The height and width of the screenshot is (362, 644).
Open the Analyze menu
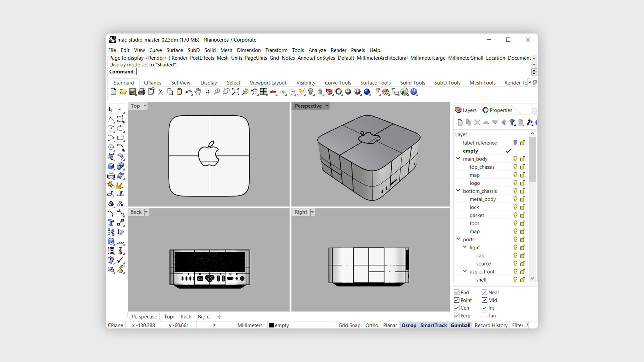(317, 50)
